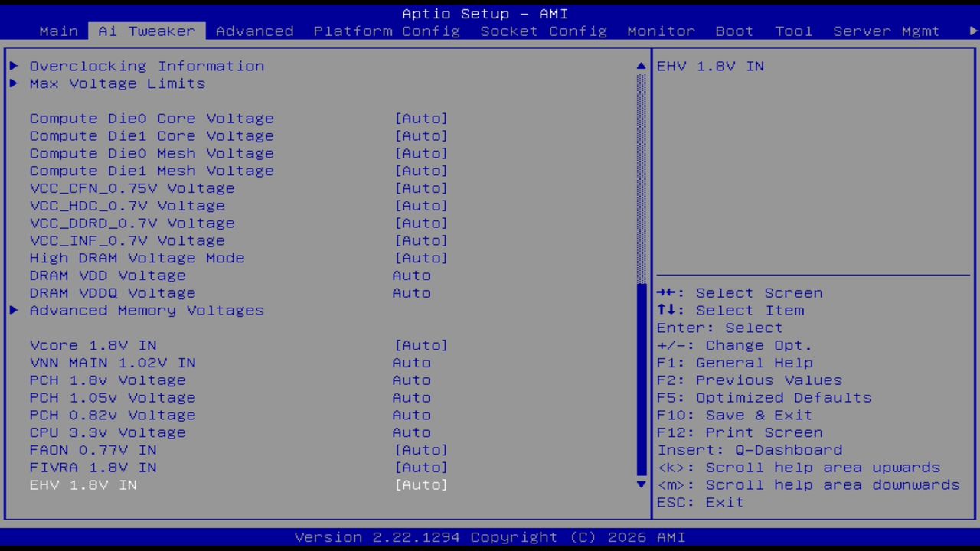Open the VCC_CFN_0.75V Voltage option selector
The height and width of the screenshot is (551, 980).
point(421,187)
